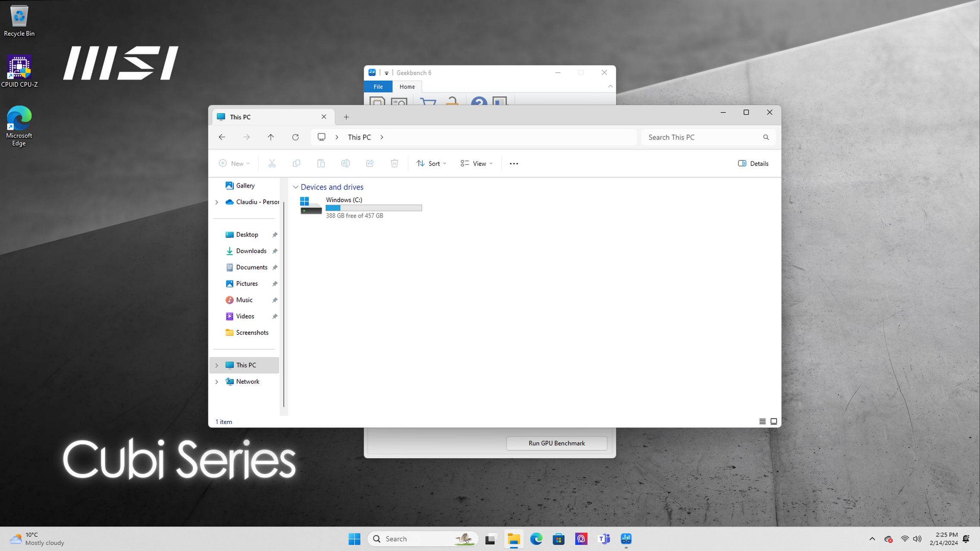This screenshot has width=980, height=551.
Task: Open the weather widget Mostly cloudy
Action: click(x=37, y=539)
